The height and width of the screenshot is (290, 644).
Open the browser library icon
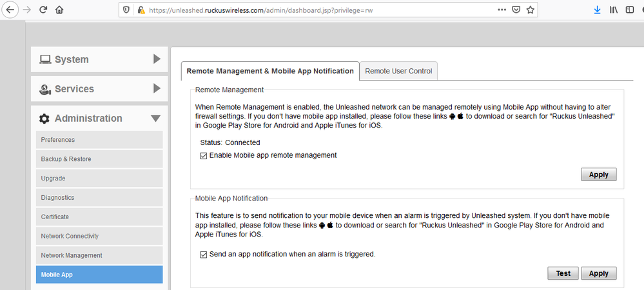[x=614, y=10]
